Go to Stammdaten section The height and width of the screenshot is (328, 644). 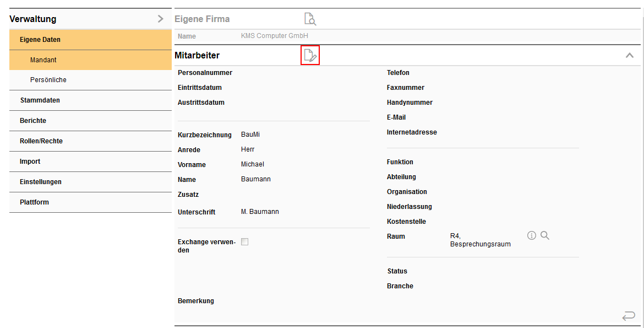(40, 100)
